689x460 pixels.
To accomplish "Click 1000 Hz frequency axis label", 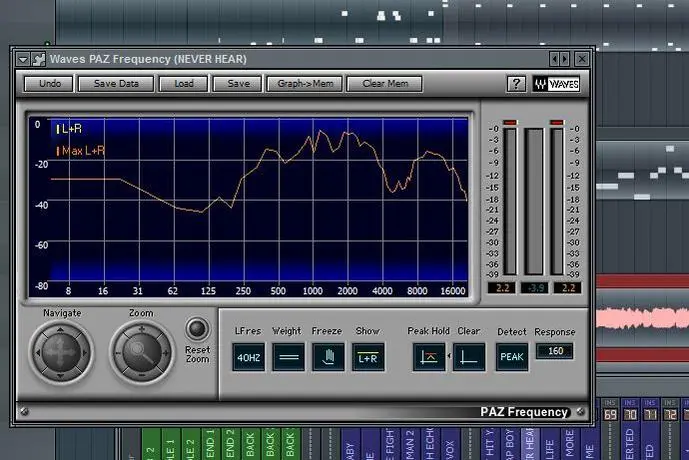I will [312, 291].
